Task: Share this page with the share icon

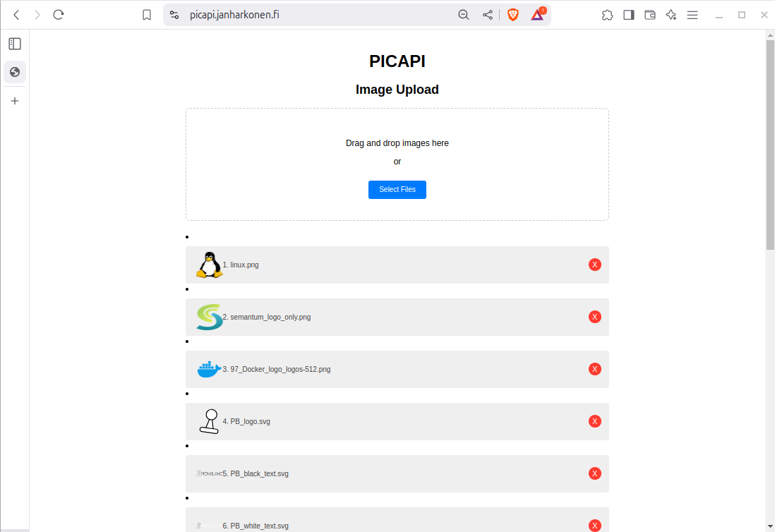Action: click(488, 15)
